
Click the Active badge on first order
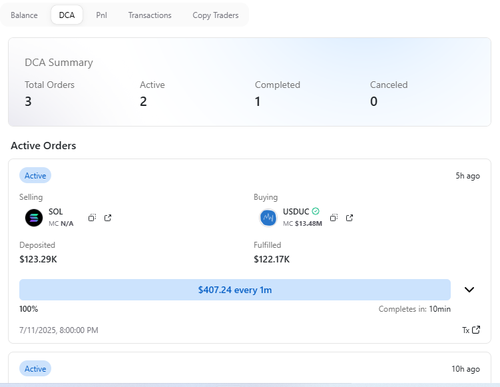tap(35, 175)
